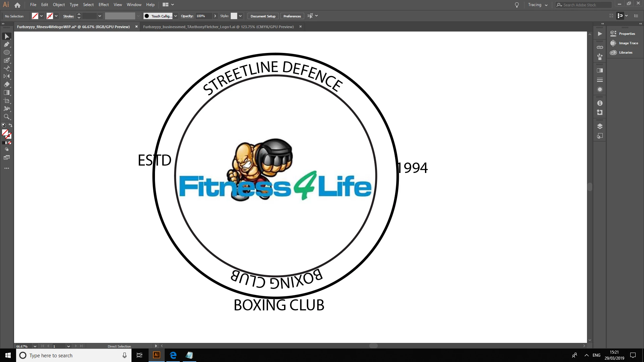Activate the Zoom tool
Screen dimensions: 644x362
[7, 117]
